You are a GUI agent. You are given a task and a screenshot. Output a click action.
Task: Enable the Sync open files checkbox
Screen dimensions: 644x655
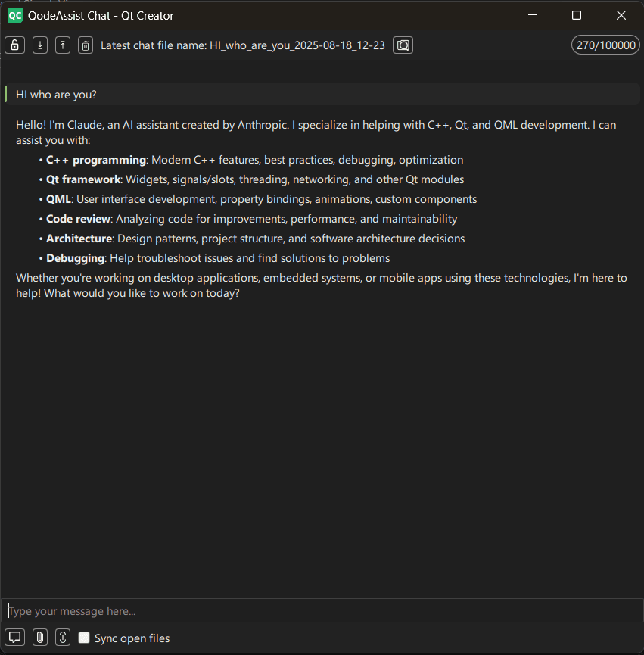(x=84, y=638)
